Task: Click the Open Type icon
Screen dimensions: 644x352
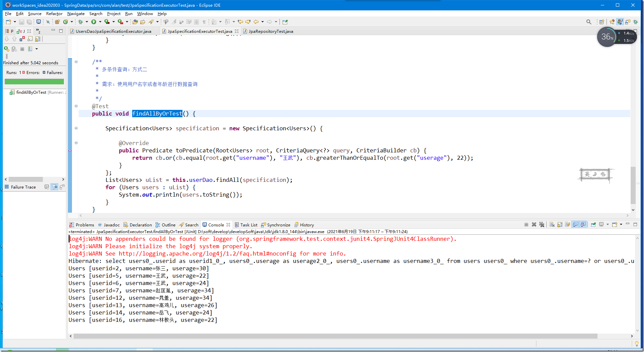Action: tap(135, 22)
